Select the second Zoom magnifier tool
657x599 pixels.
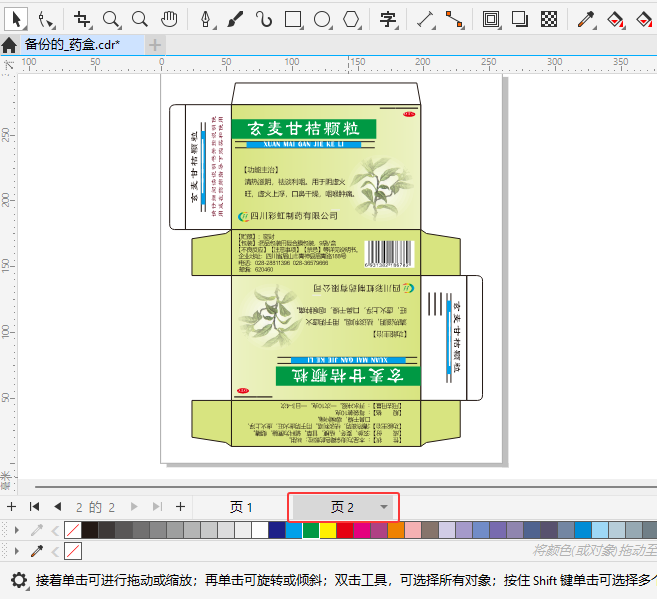click(140, 19)
